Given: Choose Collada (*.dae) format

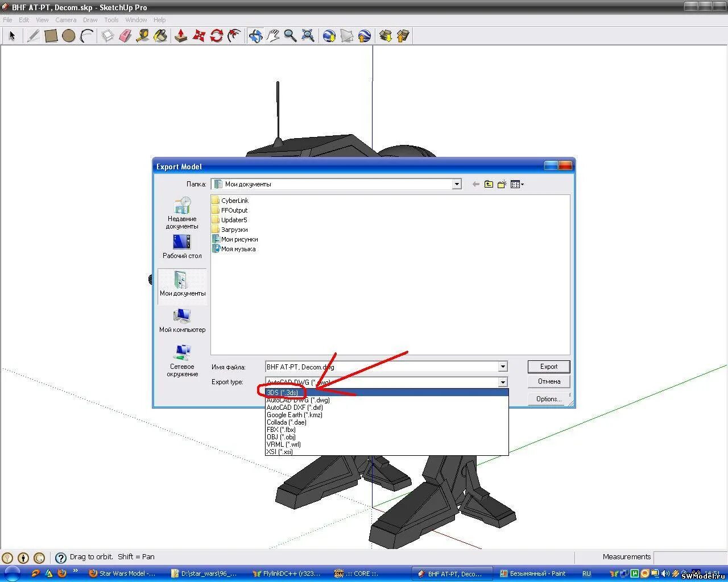Looking at the screenshot, I should pyautogui.click(x=387, y=422).
